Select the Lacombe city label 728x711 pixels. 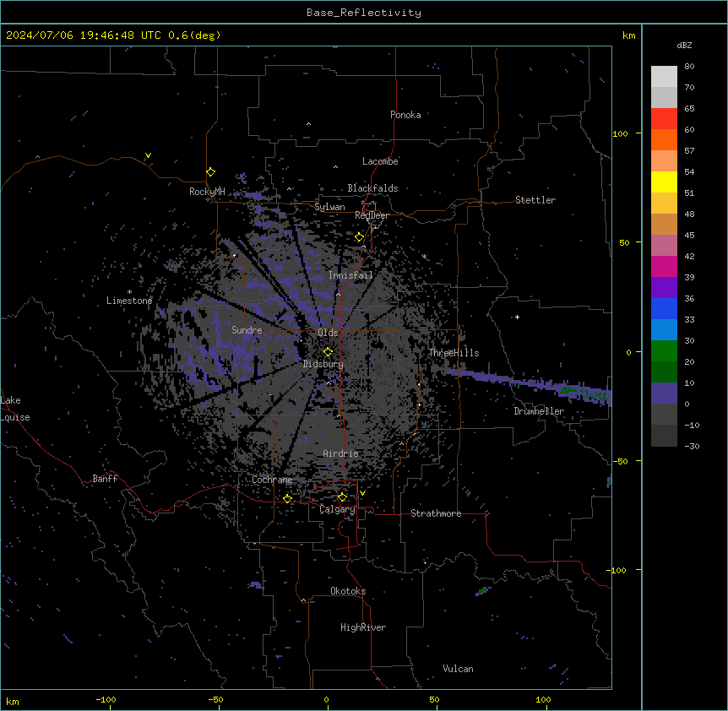[x=380, y=161]
